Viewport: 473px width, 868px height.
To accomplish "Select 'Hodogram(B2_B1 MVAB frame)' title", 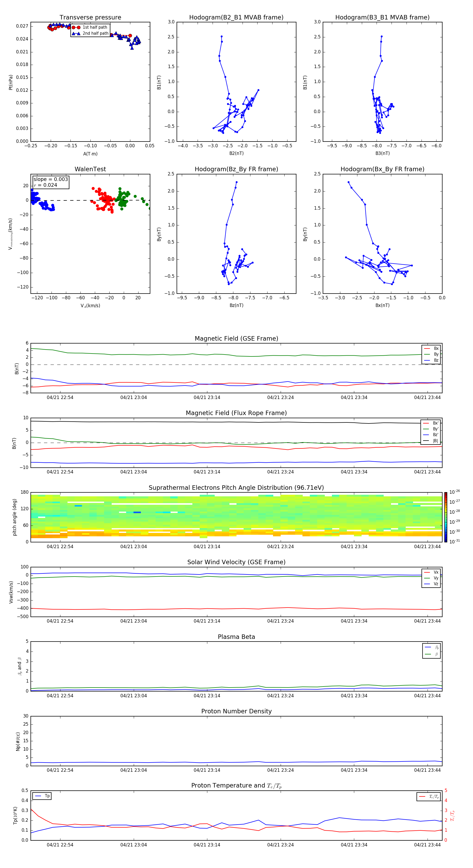I will tap(236, 18).
